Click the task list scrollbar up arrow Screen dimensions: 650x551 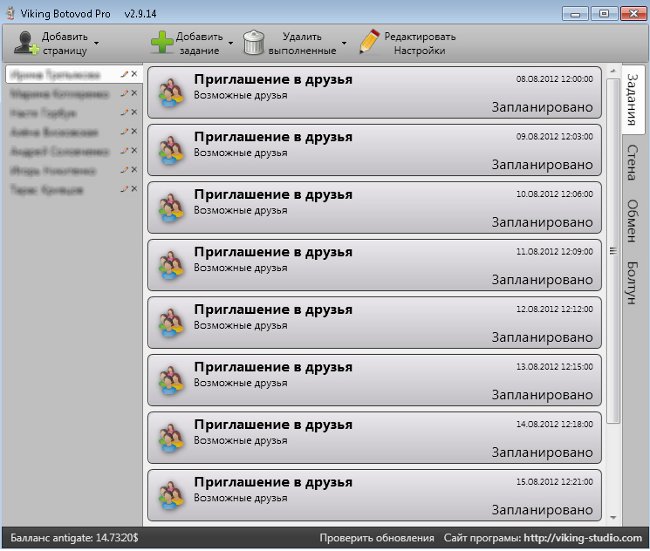(613, 71)
